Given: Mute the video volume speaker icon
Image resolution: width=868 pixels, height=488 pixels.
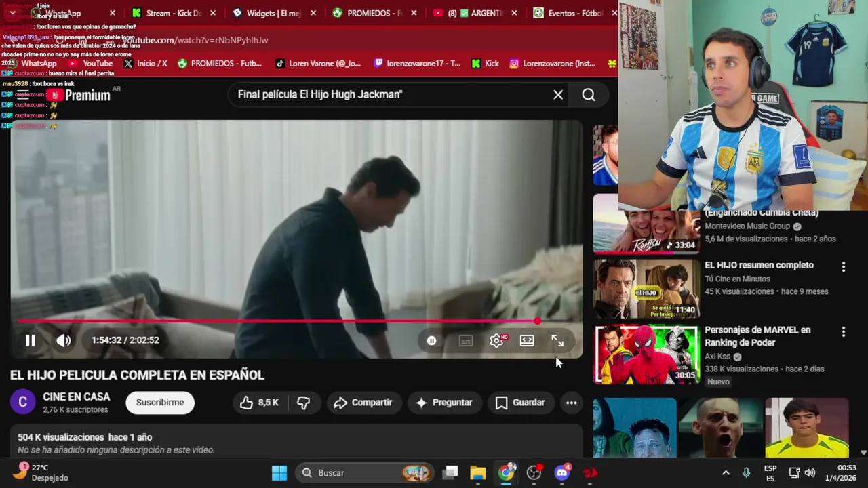Looking at the screenshot, I should 63,340.
